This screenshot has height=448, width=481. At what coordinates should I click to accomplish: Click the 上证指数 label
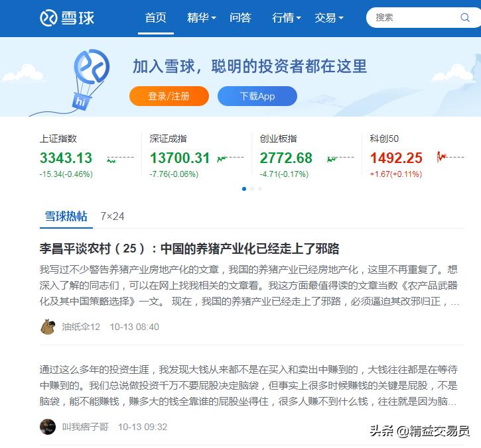pyautogui.click(x=58, y=139)
